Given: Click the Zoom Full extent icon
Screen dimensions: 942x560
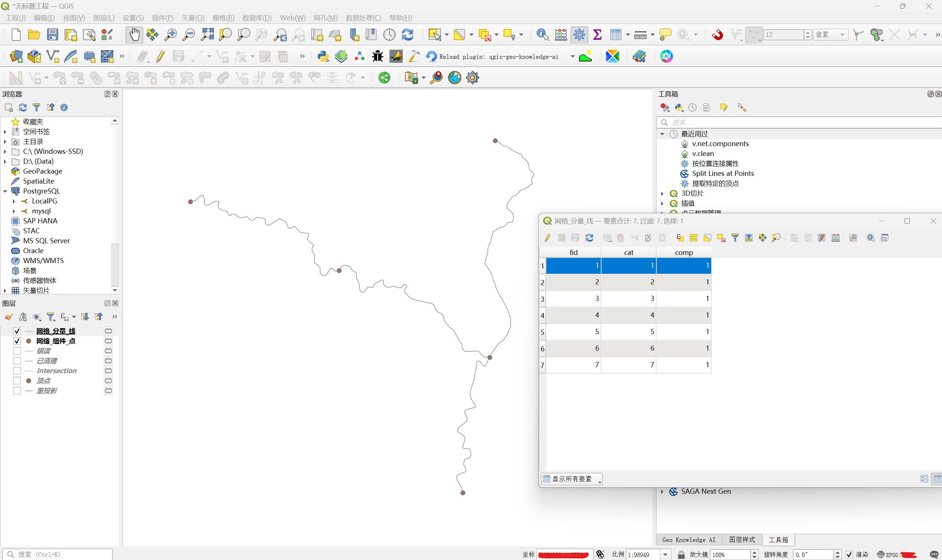Looking at the screenshot, I should (207, 35).
